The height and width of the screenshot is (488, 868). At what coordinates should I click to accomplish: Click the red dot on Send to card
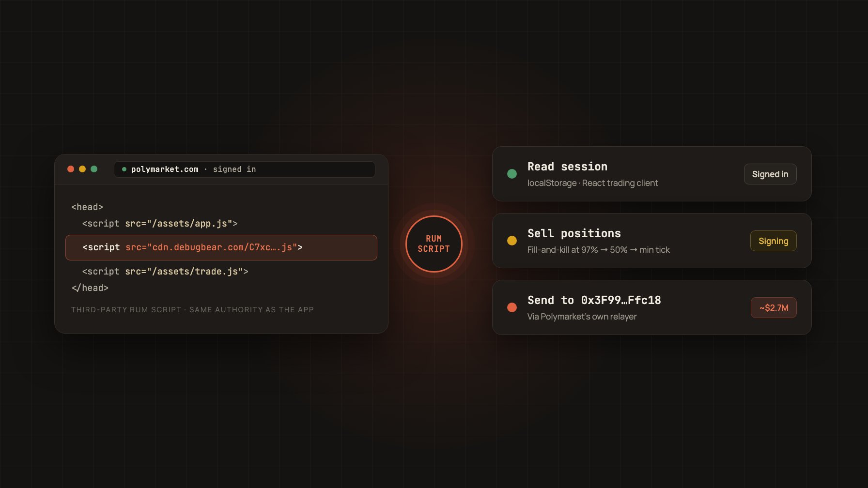tap(512, 307)
